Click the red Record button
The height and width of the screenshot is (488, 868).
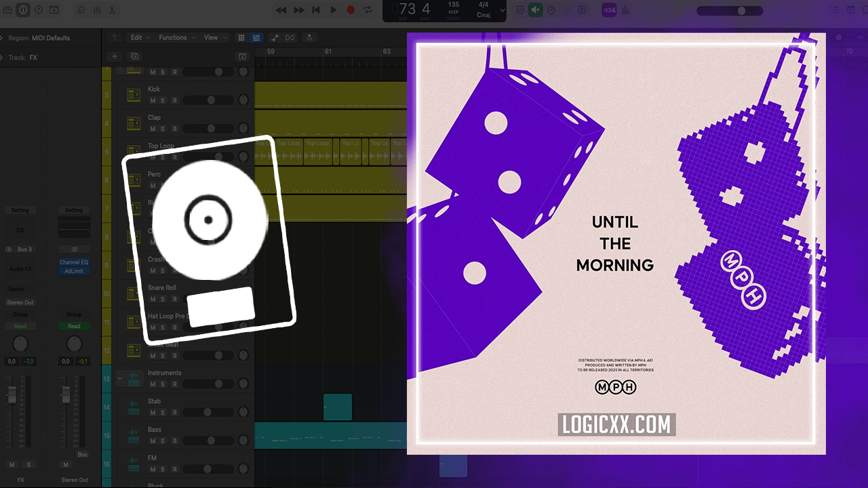pos(351,10)
